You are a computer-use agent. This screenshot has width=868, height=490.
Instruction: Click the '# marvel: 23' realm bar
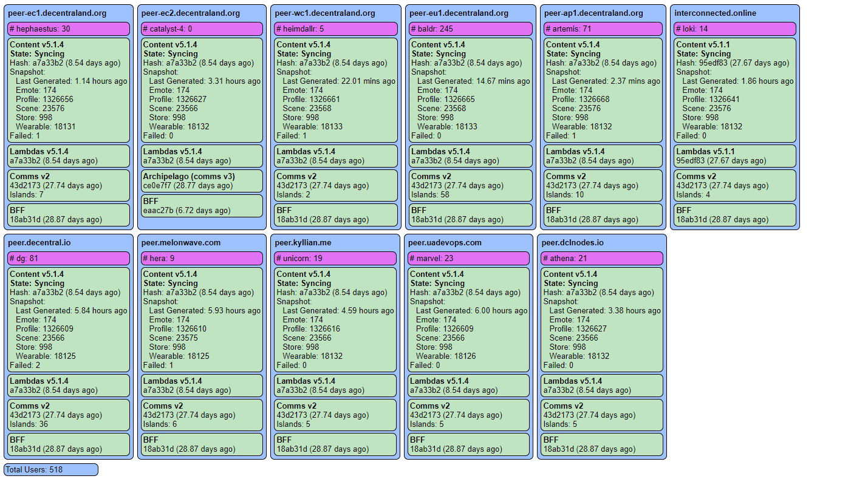click(x=469, y=258)
